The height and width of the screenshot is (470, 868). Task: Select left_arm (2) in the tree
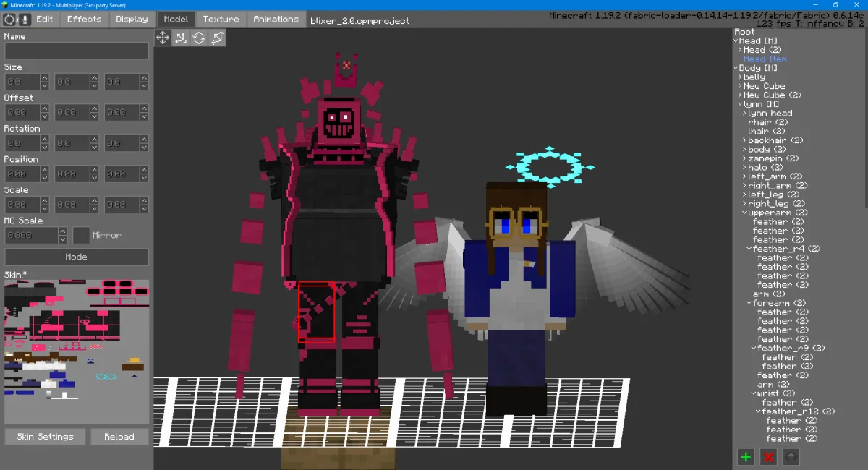(775, 176)
